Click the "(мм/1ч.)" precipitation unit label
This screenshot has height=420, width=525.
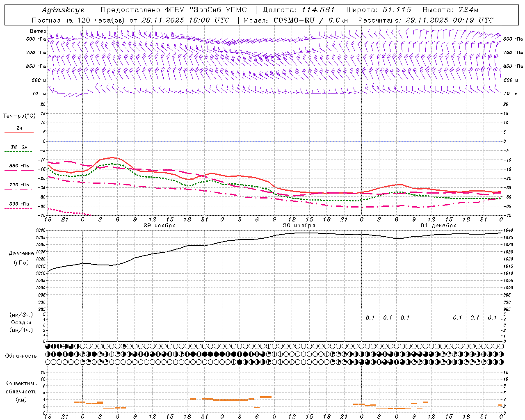[21, 330]
